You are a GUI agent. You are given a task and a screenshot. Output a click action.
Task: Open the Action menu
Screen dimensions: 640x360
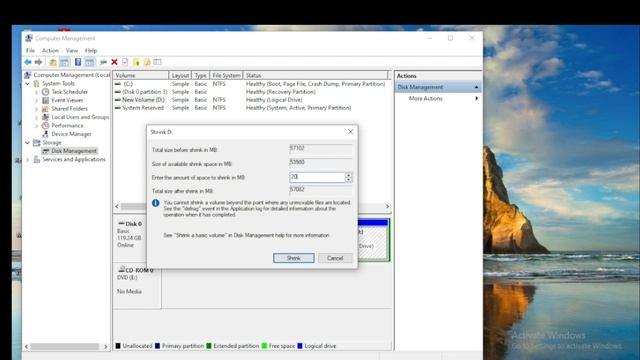pyautogui.click(x=50, y=51)
